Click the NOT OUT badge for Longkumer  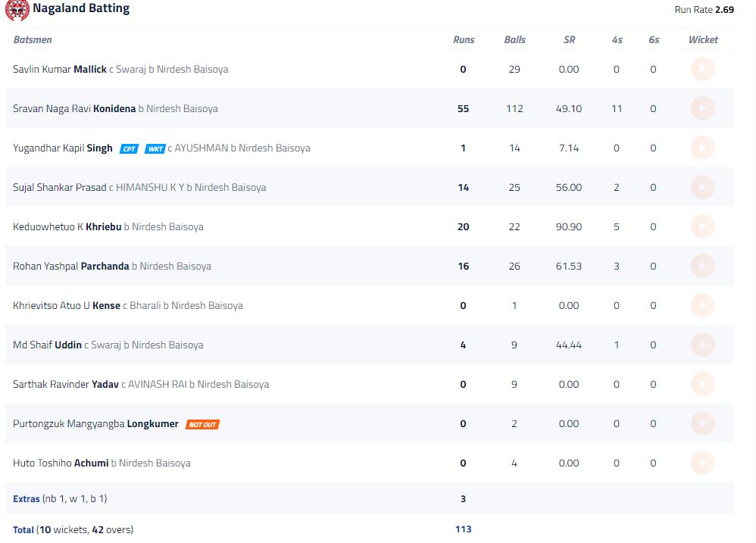coord(202,424)
